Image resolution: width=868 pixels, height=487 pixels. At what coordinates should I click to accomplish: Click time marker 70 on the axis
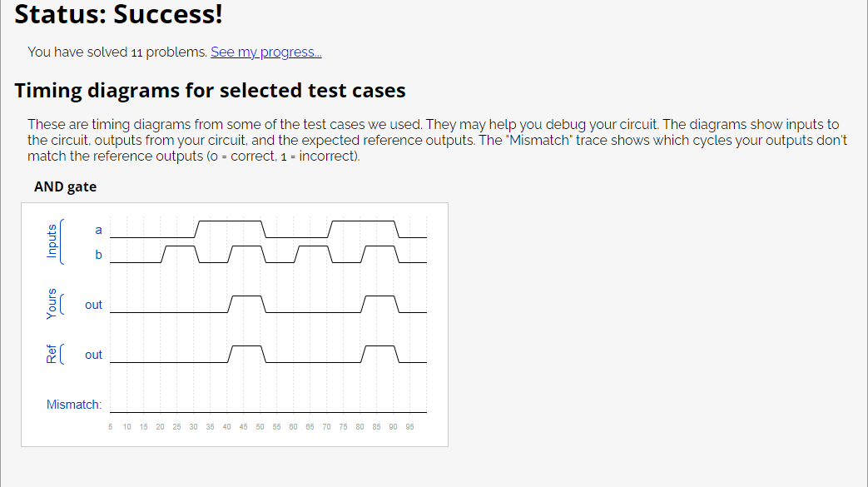(x=326, y=427)
